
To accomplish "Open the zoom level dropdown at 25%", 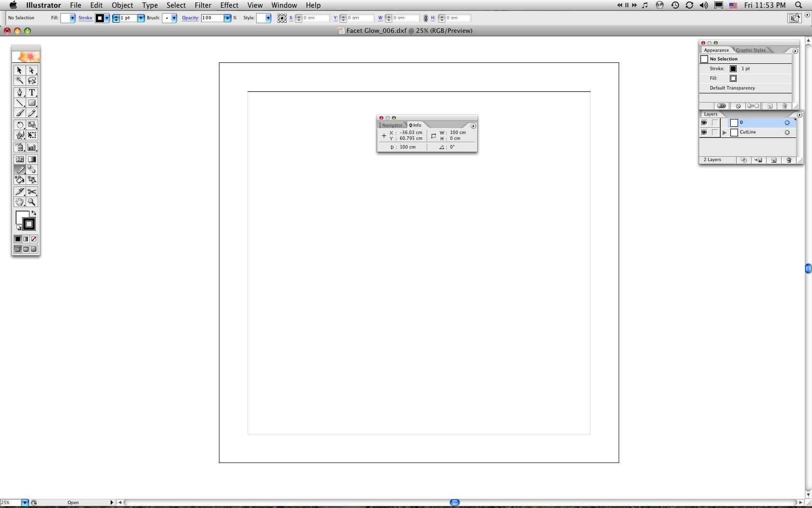I will (x=24, y=503).
